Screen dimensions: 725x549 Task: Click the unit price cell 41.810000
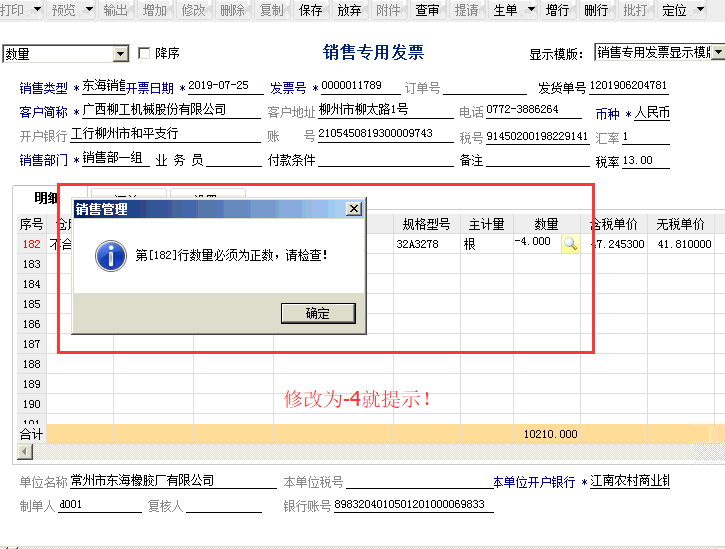[680, 244]
